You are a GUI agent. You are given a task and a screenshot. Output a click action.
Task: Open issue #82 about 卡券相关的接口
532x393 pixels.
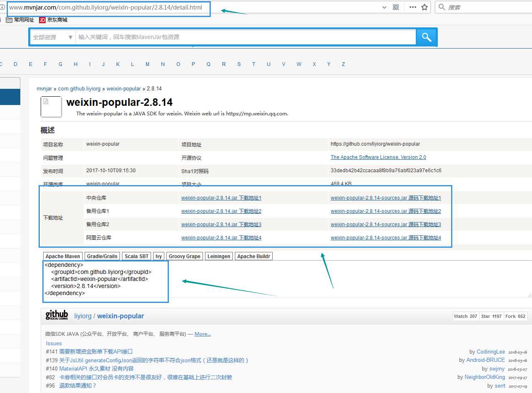146,377
